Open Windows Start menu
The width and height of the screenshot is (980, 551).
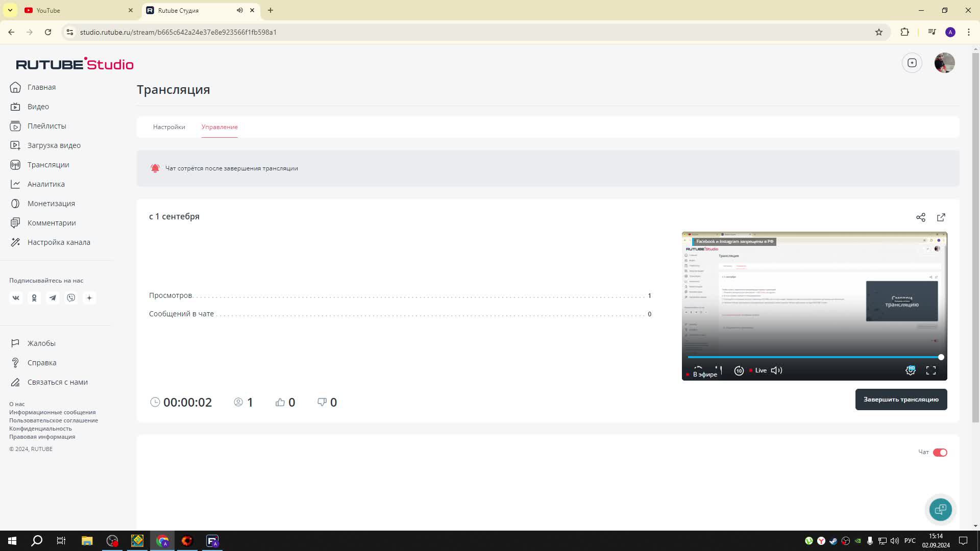(12, 541)
